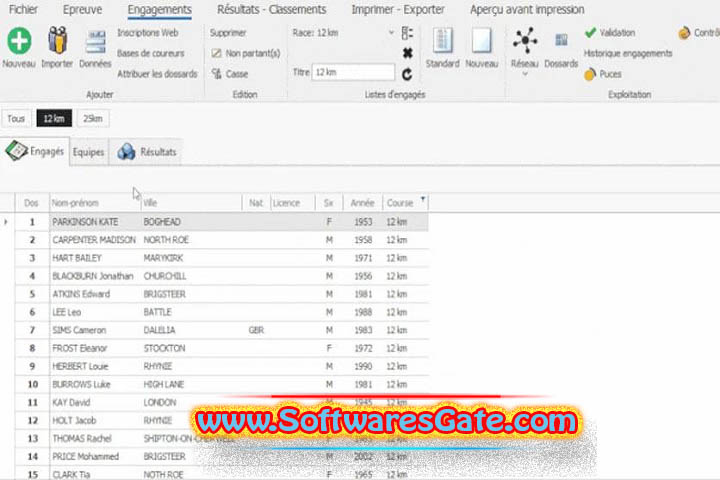
Task: Open the Imprimer - Exporter tab
Action: tap(398, 9)
